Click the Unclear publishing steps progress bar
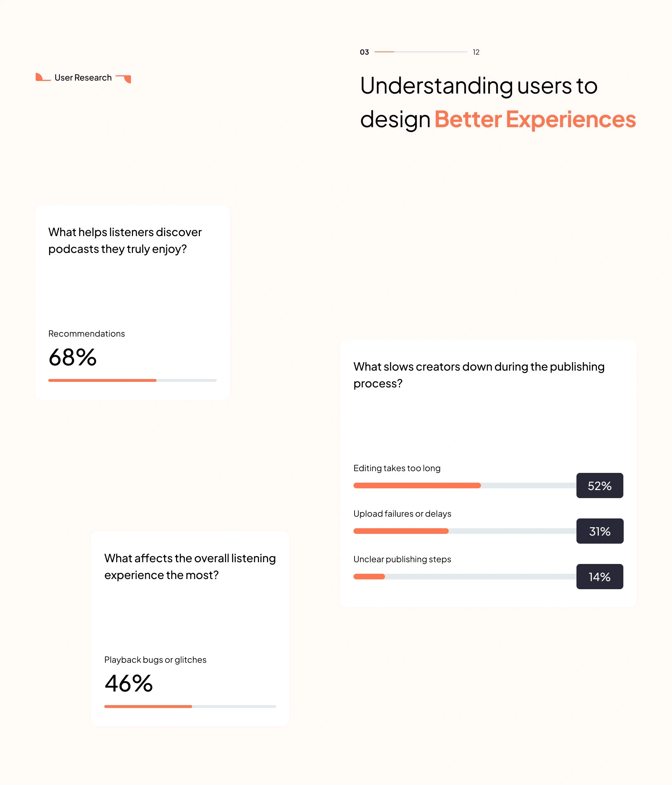 [464, 576]
